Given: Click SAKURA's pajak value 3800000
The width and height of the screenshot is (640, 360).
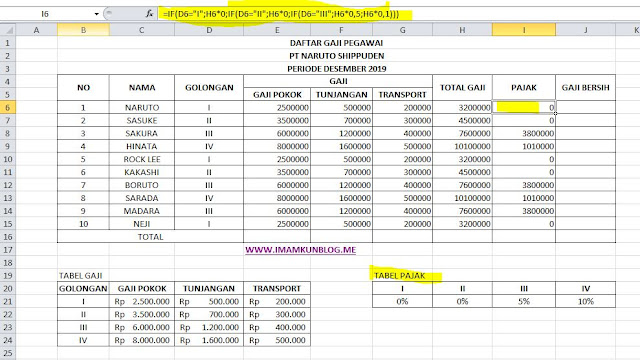Looking at the screenshot, I should 524,133.
